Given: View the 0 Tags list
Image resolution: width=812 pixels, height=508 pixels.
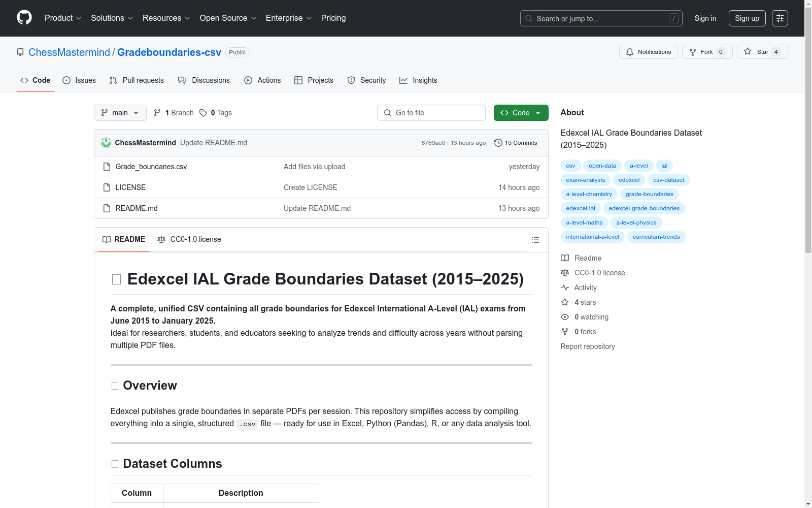Looking at the screenshot, I should 216,113.
